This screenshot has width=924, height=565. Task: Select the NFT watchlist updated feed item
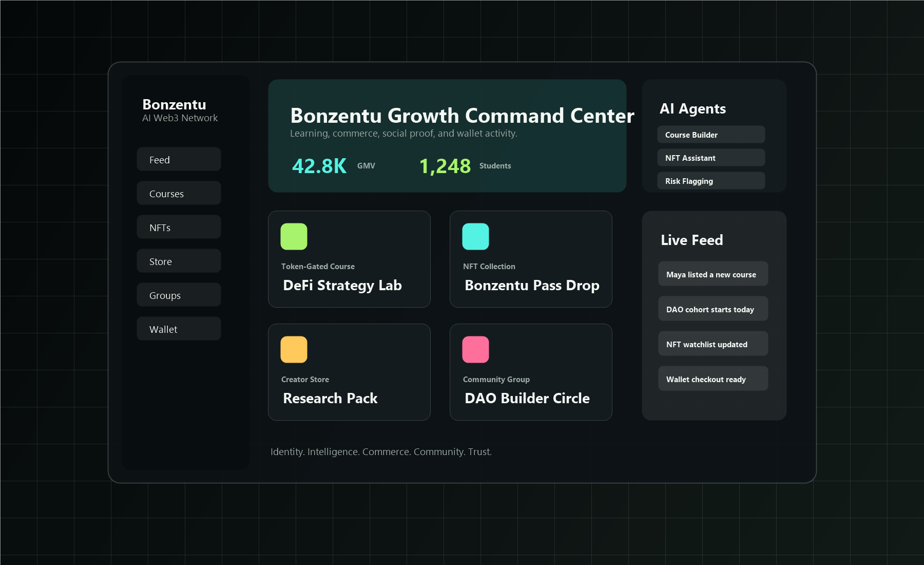(x=713, y=344)
